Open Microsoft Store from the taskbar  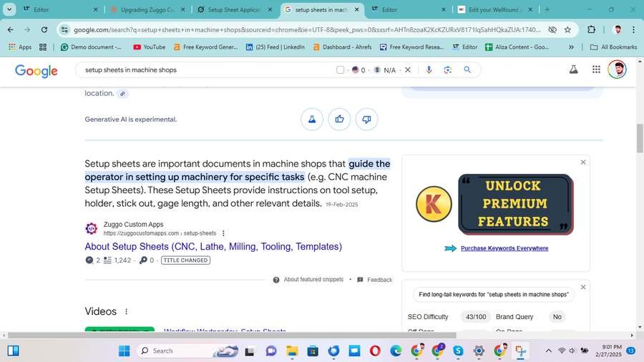click(x=313, y=351)
